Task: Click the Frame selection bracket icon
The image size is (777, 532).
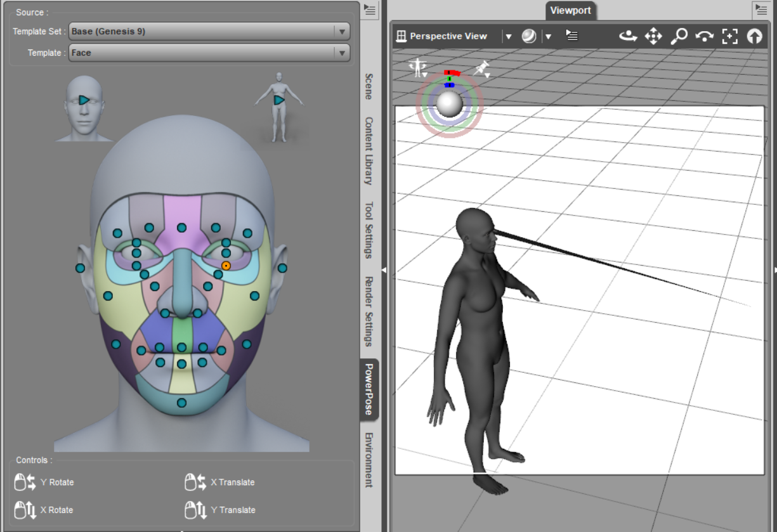Action: tap(730, 36)
